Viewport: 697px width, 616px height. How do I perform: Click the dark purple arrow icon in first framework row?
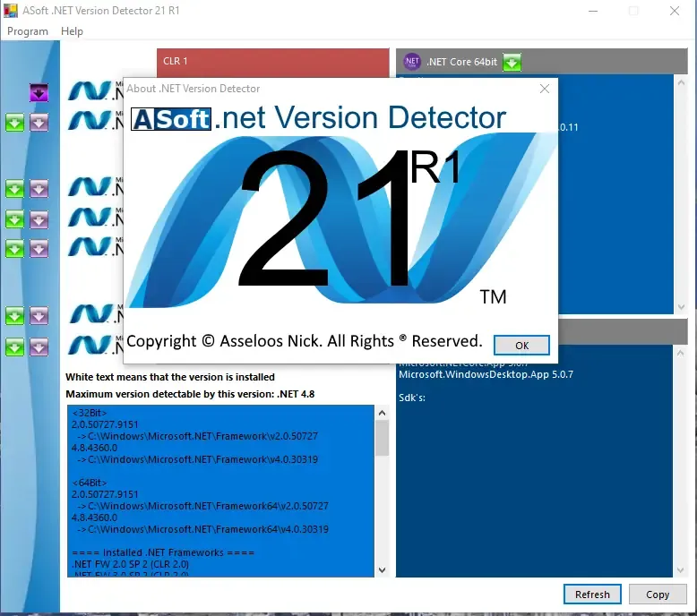point(39,92)
